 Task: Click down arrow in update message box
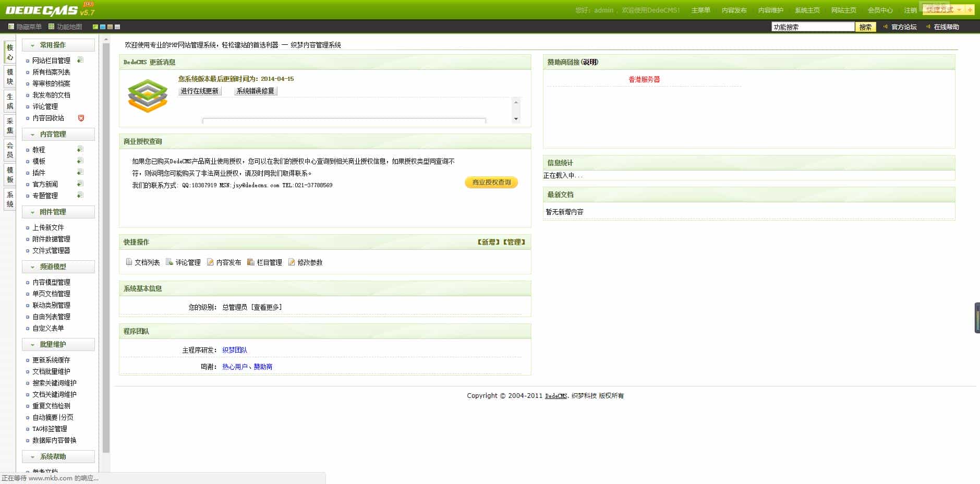pyautogui.click(x=516, y=119)
